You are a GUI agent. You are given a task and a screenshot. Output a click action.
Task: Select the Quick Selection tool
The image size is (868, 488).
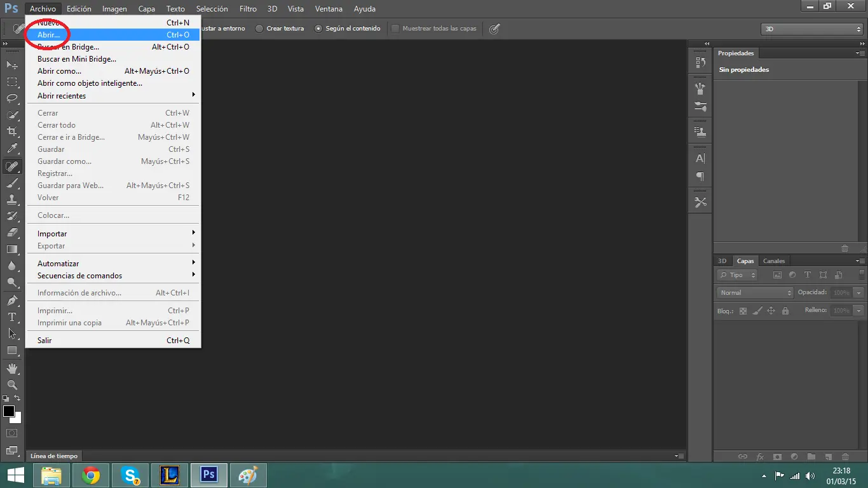click(x=12, y=115)
